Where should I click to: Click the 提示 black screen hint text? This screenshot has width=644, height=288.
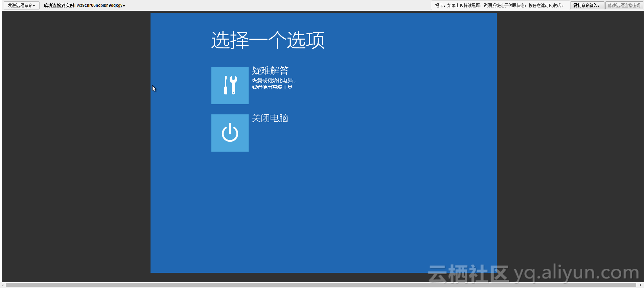[499, 5]
